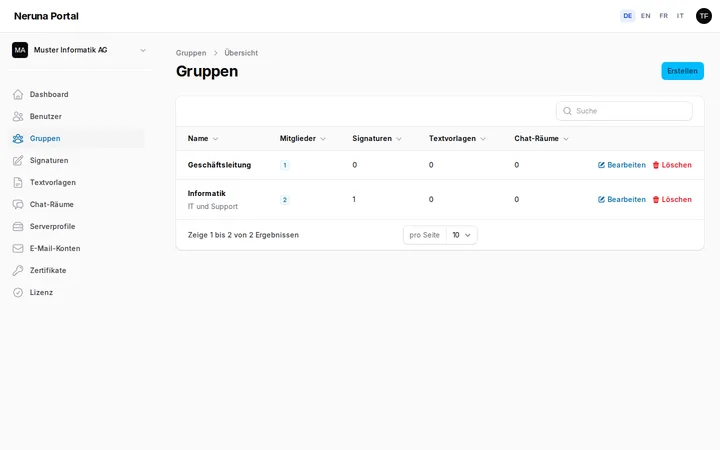This screenshot has width=720, height=450.
Task: Click edit icon in Geschäftsleitung row
Action: point(601,165)
